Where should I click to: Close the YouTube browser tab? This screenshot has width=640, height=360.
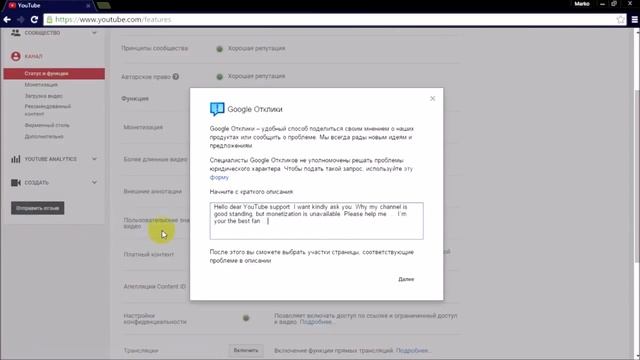coord(88,6)
